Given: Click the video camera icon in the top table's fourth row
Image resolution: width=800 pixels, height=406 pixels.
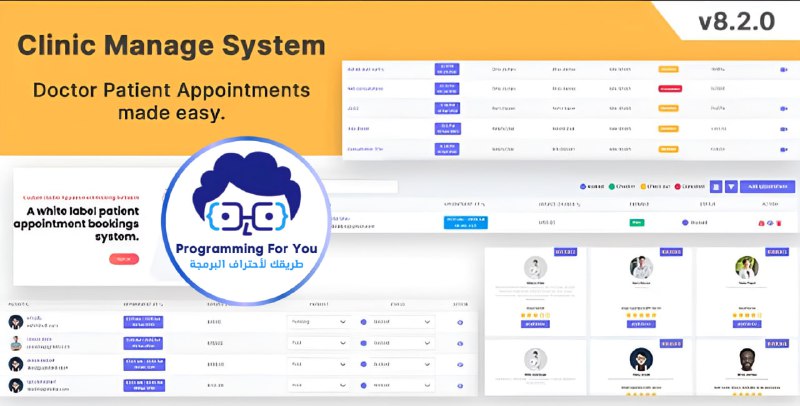Looking at the screenshot, I should pos(784,129).
